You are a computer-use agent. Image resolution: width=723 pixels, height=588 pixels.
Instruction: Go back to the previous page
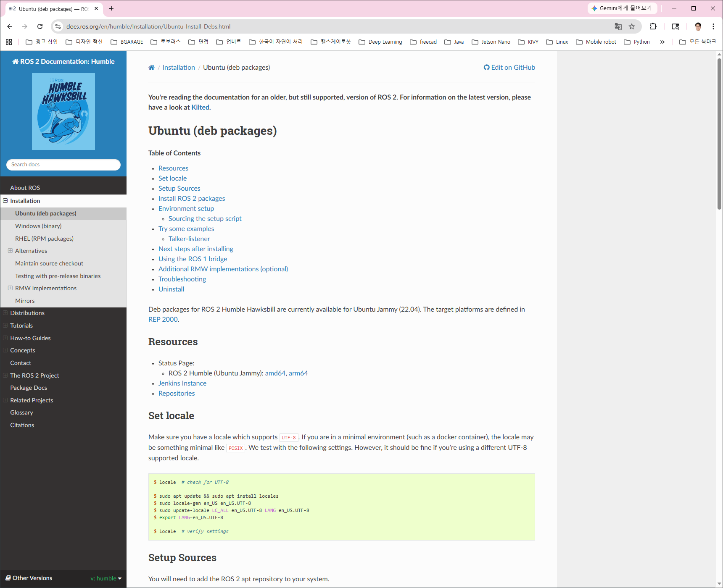(x=10, y=26)
